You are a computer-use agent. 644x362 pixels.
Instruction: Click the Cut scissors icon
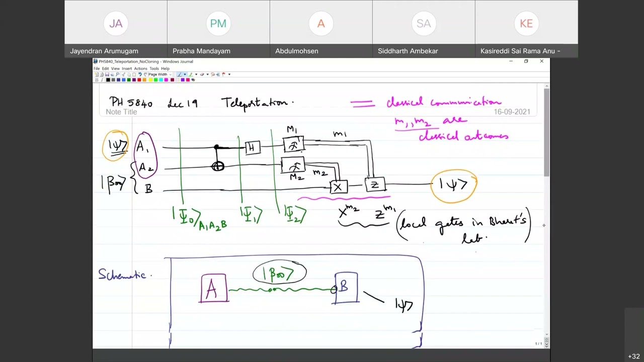123,74
